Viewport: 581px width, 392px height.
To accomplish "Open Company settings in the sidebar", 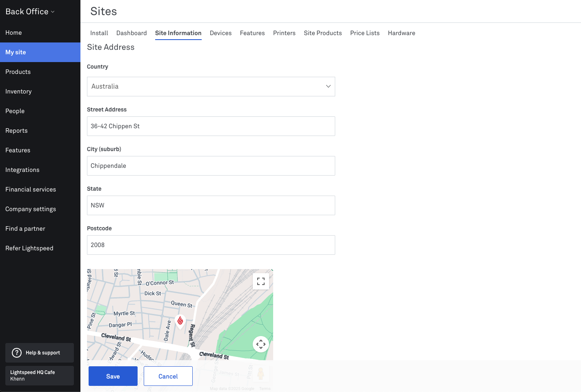I will tap(40, 209).
